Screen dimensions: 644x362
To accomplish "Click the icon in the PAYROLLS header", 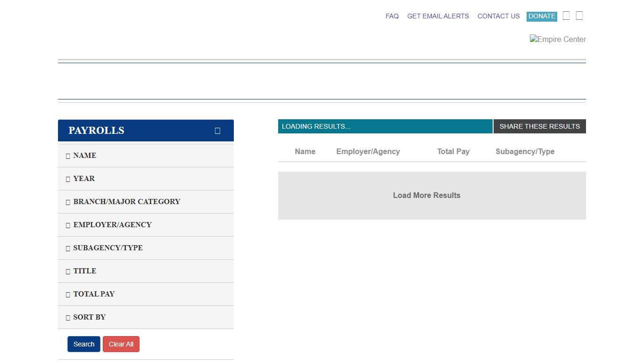I will (217, 131).
